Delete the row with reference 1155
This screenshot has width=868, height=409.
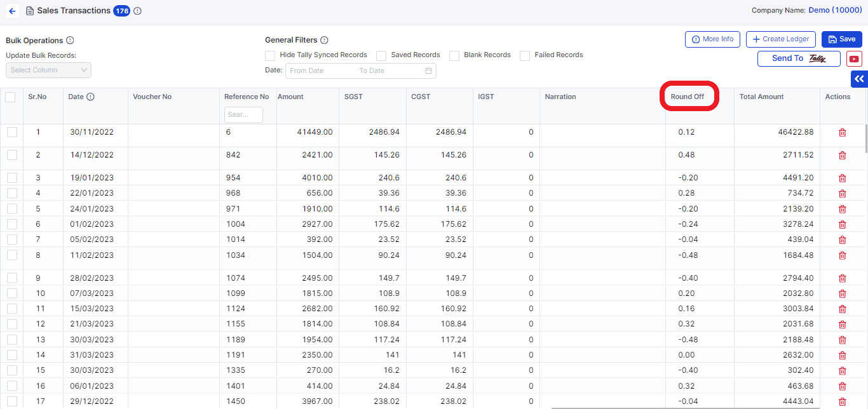843,325
